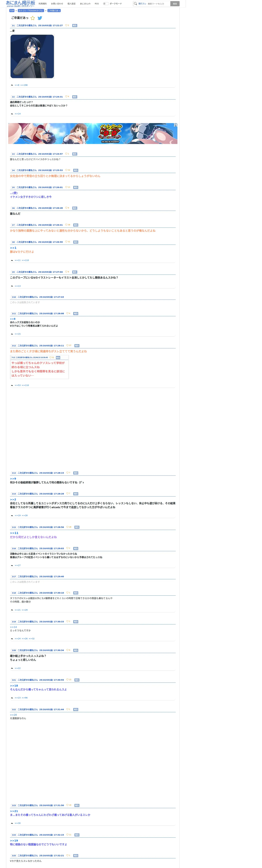This screenshot has width=262, height=868.
Task: Favorite this thread with the star icon
Action: click(33, 18)
